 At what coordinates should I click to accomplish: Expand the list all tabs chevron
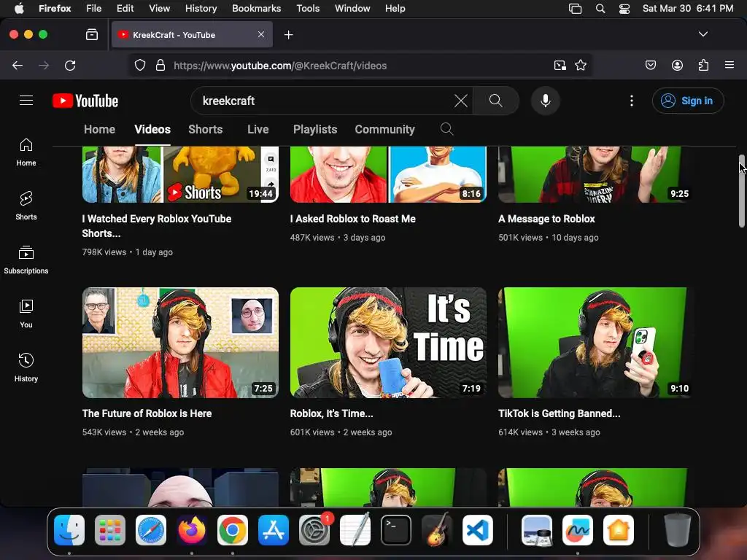[x=703, y=34]
